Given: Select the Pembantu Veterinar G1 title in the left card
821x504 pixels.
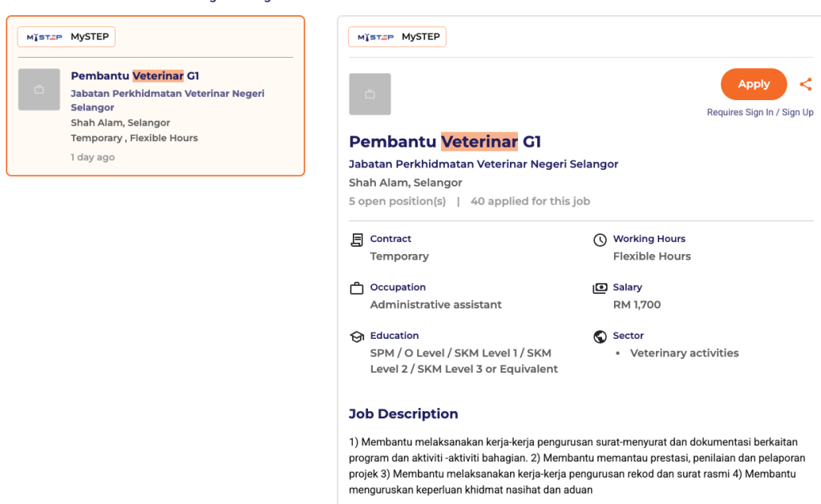Looking at the screenshot, I should pos(135,76).
